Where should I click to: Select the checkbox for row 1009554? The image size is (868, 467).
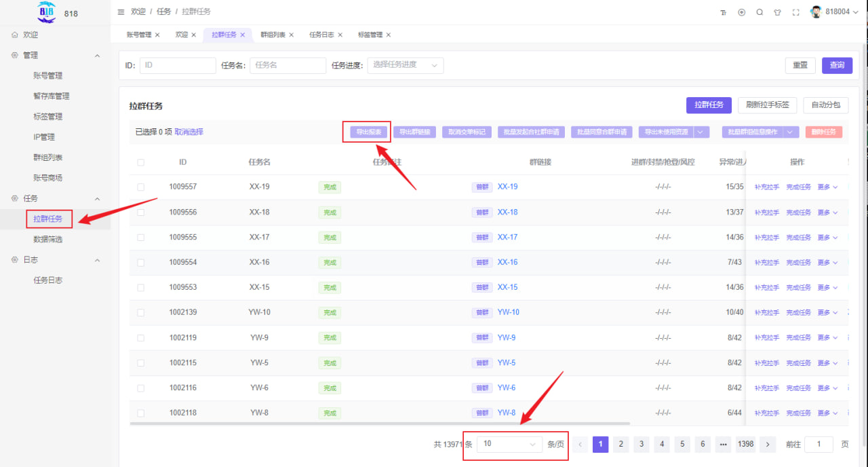point(141,262)
